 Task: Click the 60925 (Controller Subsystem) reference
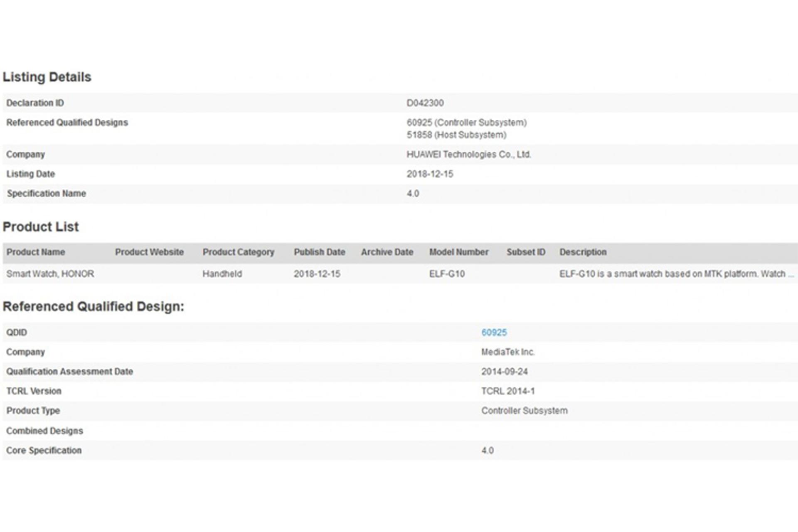(467, 123)
